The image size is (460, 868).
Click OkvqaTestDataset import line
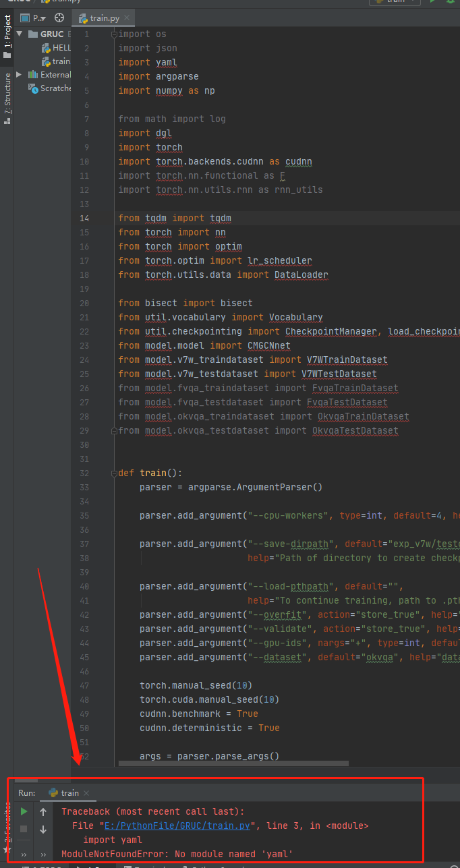tap(258, 430)
